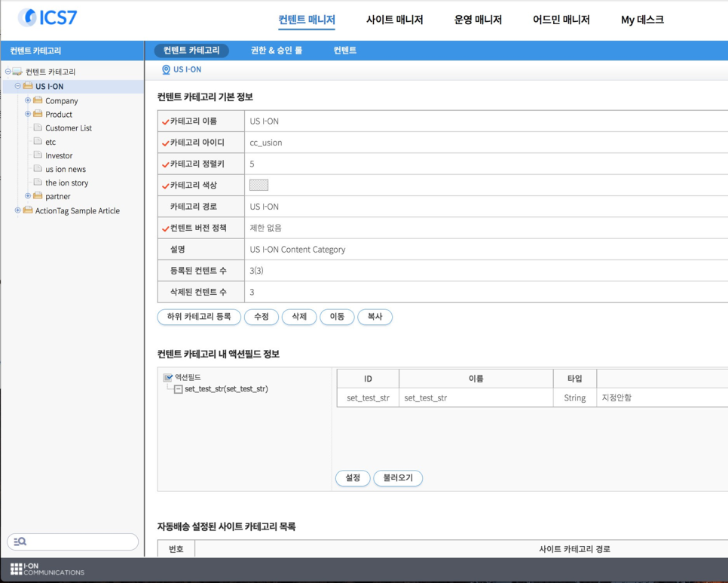Collapse the US I-ON tree node
The image size is (728, 583).
pyautogui.click(x=18, y=86)
